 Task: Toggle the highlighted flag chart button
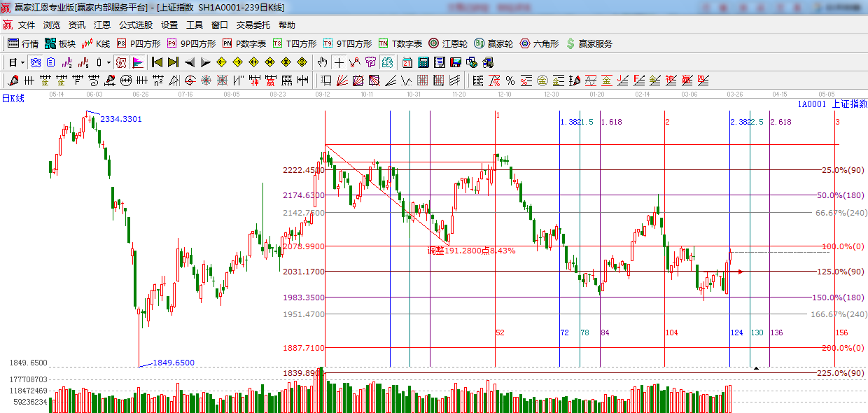tap(138, 62)
